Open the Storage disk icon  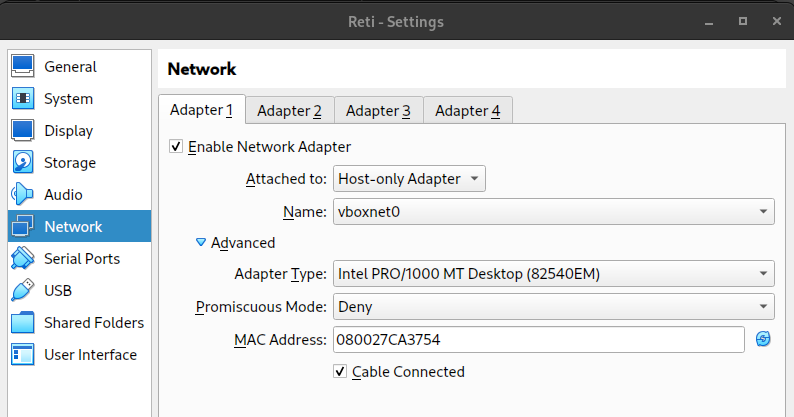(24, 163)
